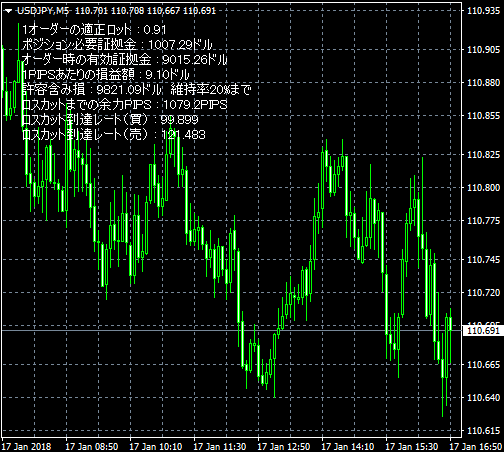Screen dimensions: 504x452
Task: Click the 110.615 price scale label
Action: pyautogui.click(x=483, y=431)
